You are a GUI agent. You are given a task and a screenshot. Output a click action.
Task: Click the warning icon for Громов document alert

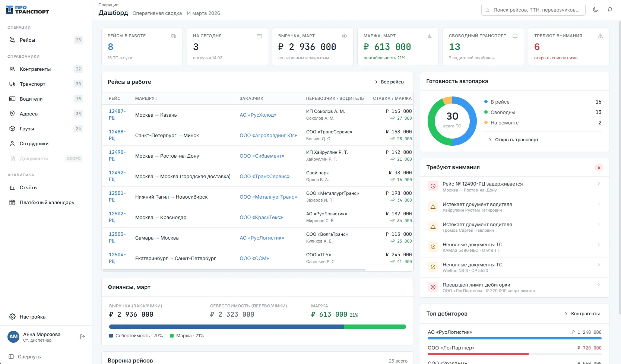[x=433, y=227]
